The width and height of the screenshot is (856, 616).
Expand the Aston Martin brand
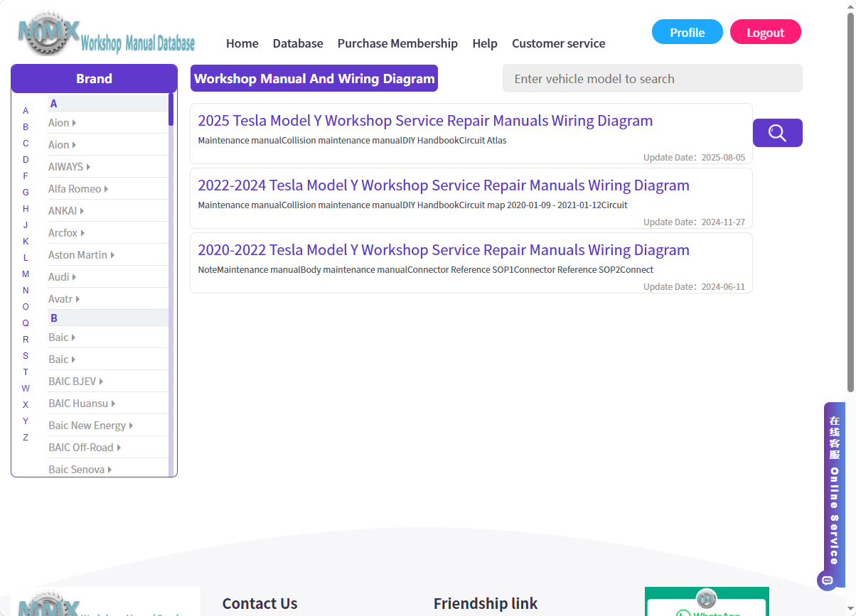[81, 255]
